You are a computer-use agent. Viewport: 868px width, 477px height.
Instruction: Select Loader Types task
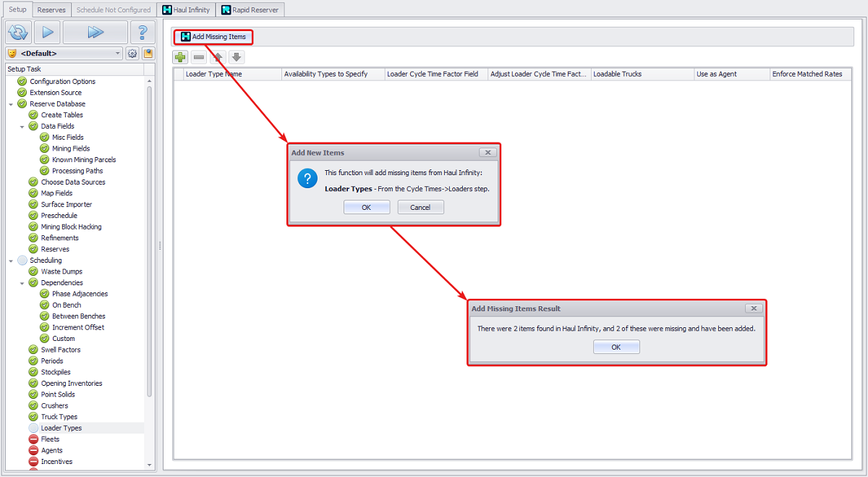pos(61,429)
